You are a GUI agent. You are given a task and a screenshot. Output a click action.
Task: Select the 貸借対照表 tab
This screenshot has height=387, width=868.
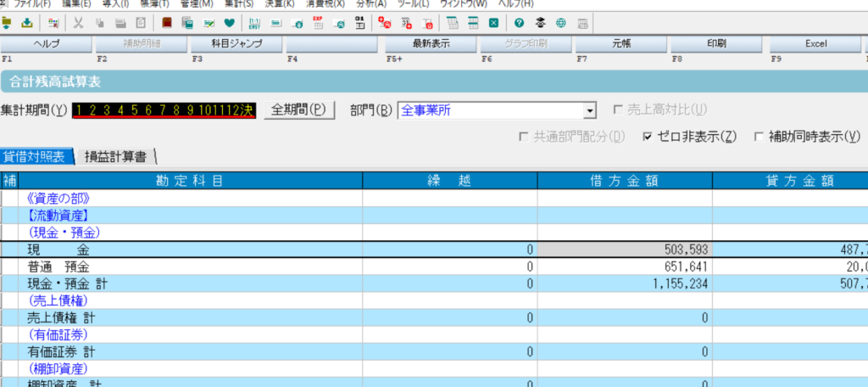(36, 157)
